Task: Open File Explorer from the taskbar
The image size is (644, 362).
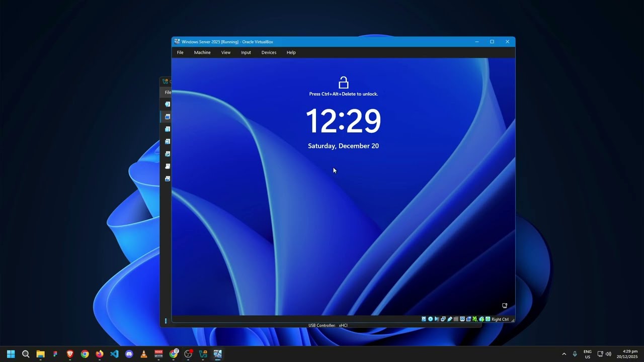Action: [41, 354]
